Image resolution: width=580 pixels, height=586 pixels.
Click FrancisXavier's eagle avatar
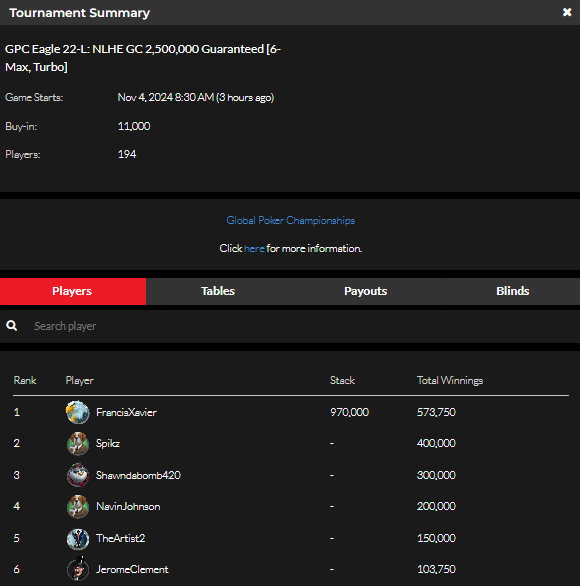point(78,412)
